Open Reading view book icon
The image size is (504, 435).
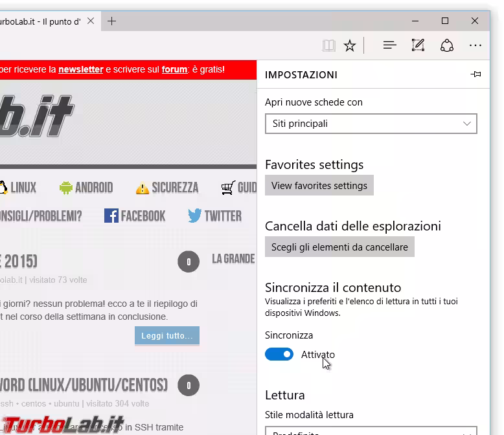pyautogui.click(x=328, y=45)
